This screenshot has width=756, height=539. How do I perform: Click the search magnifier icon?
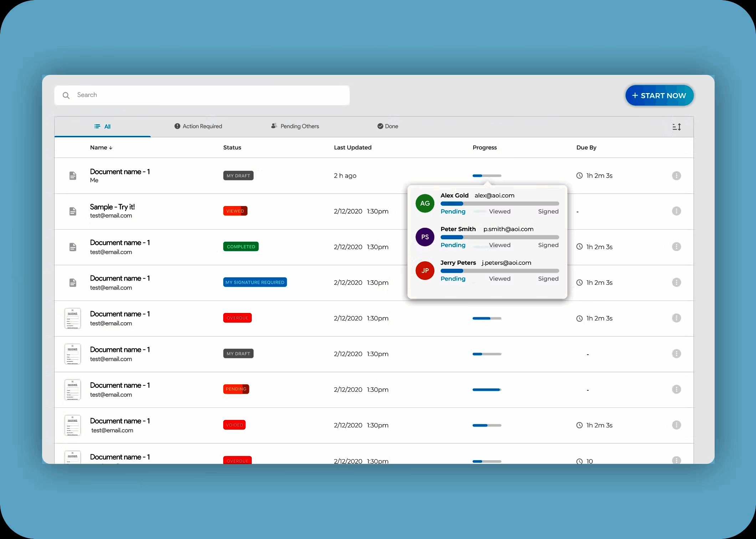click(x=66, y=96)
